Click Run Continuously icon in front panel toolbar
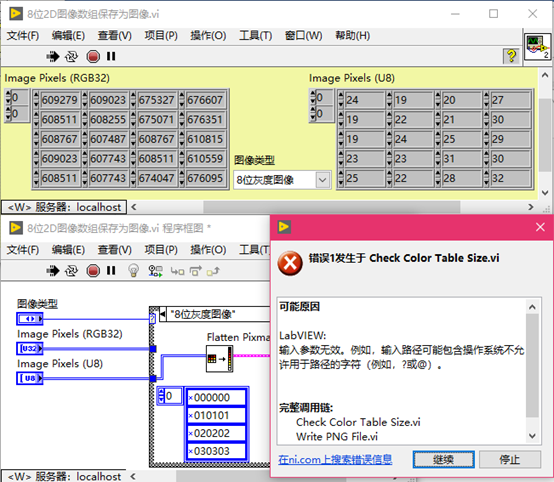The image size is (554, 482). click(x=71, y=57)
